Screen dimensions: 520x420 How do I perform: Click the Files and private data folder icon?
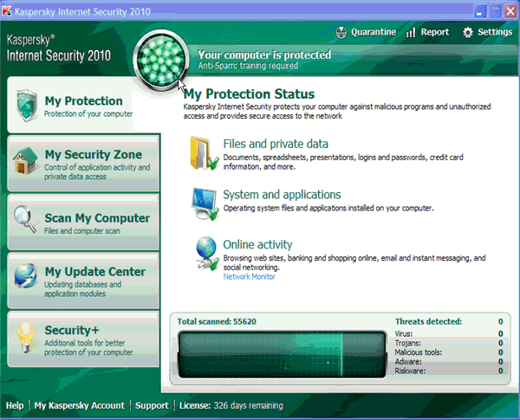tap(205, 154)
